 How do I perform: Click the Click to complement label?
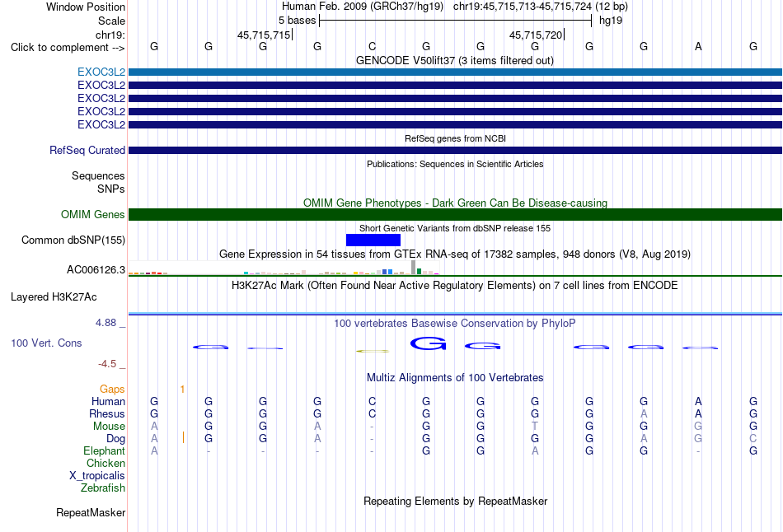point(68,48)
